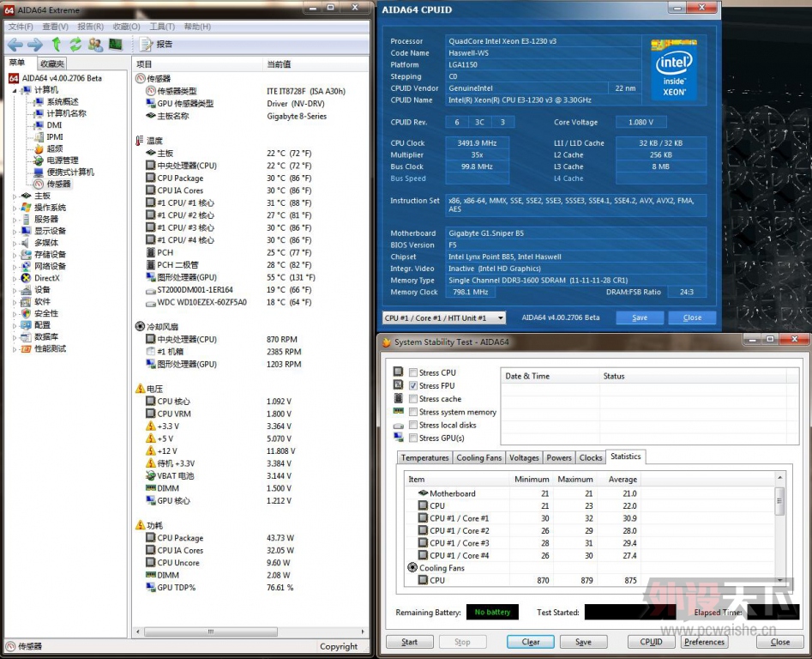Screen dimensions: 812x659
Task: Open Preferences in stability test
Action: pyautogui.click(x=704, y=641)
